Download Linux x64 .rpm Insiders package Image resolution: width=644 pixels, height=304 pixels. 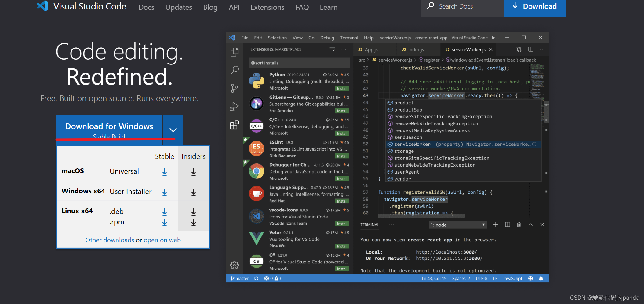point(194,222)
